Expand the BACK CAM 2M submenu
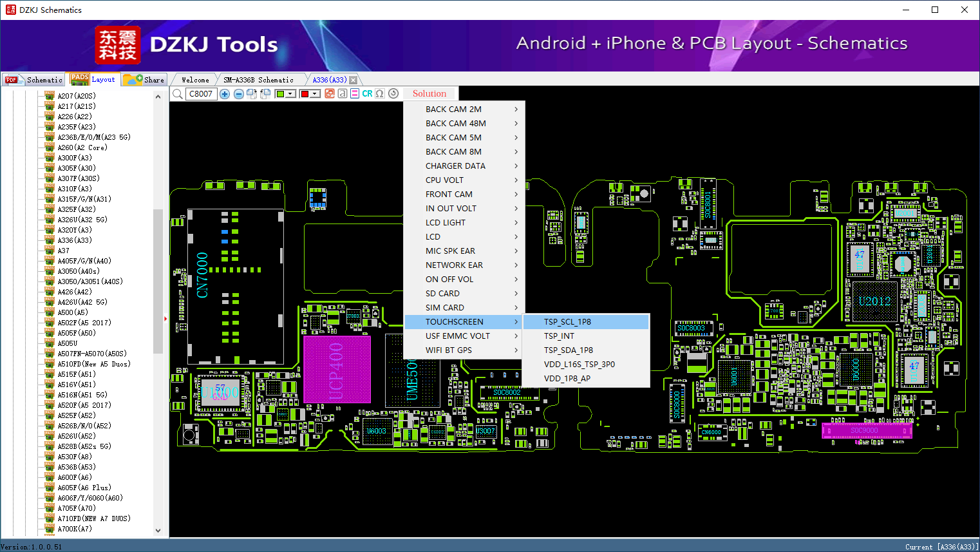This screenshot has width=980, height=552. (x=464, y=109)
